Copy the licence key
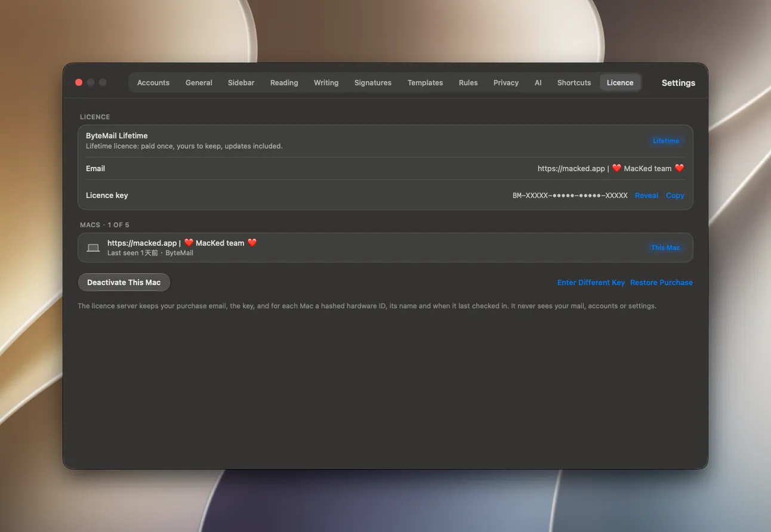The height and width of the screenshot is (532, 771). (675, 196)
